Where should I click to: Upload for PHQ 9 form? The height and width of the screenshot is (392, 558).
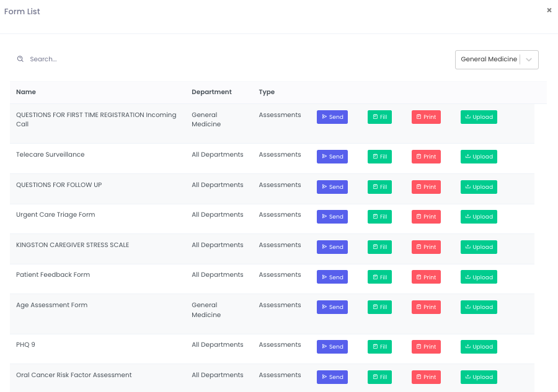479,347
